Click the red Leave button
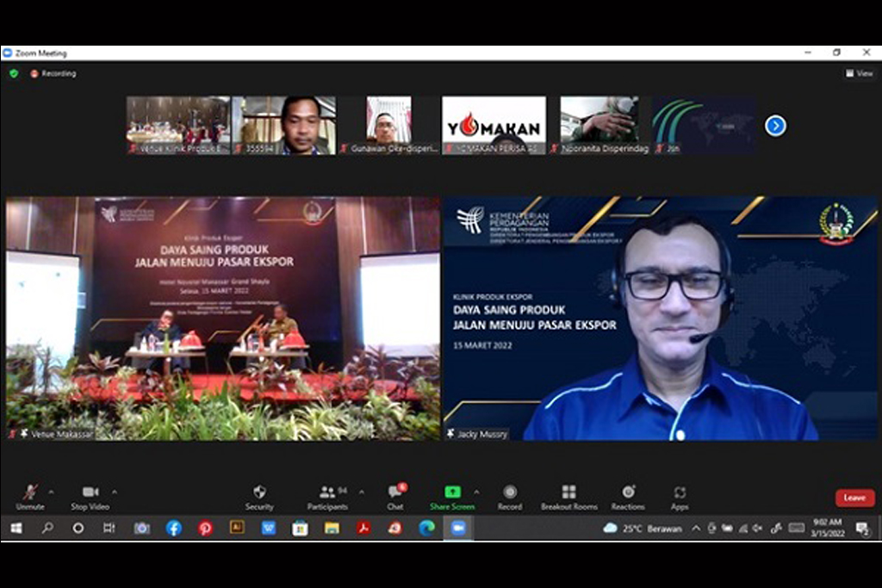 [x=854, y=498]
